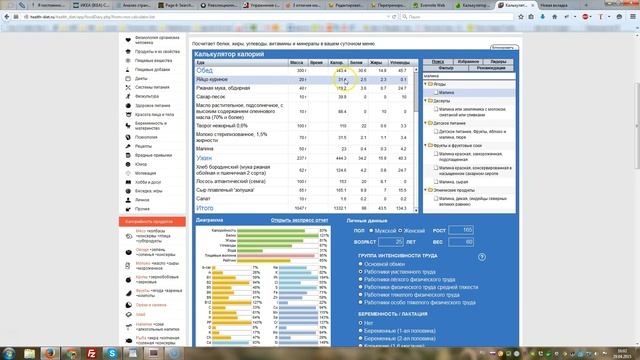Click the icon beside Мотивация

coord(128,173)
